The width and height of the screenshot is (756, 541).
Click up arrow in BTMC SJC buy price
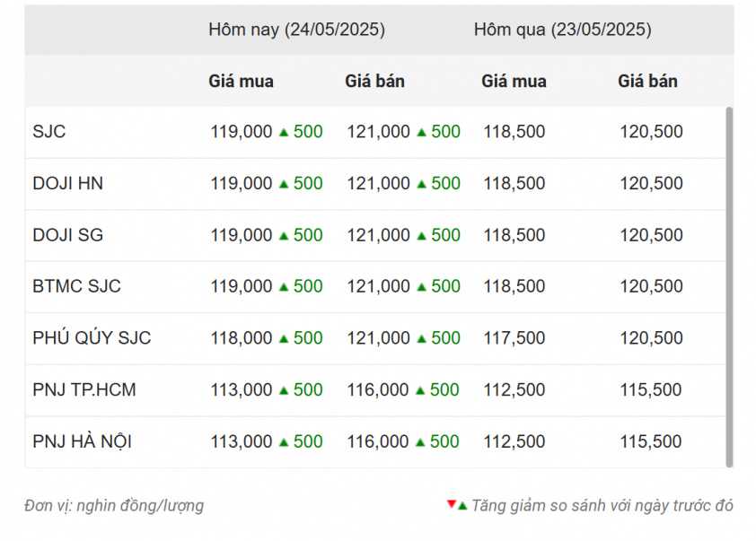[284, 287]
